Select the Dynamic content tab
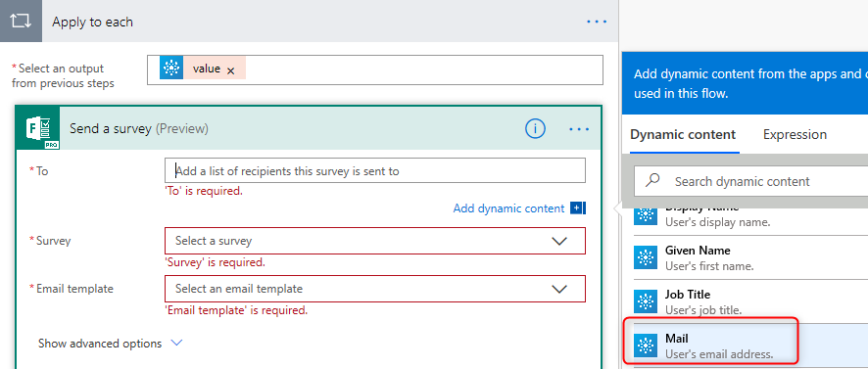 coord(683,134)
